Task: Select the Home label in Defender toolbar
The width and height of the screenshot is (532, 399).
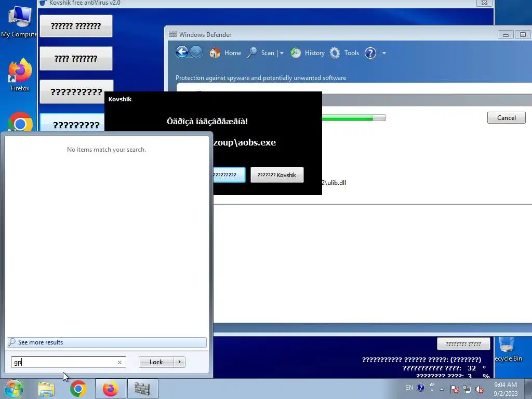Action: (x=233, y=53)
